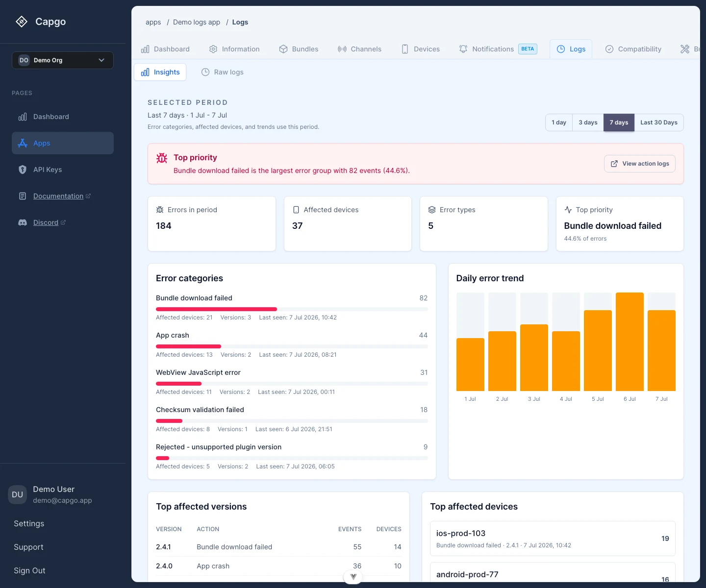Switch to the Channels tab
This screenshot has width=706, height=588.
click(359, 49)
